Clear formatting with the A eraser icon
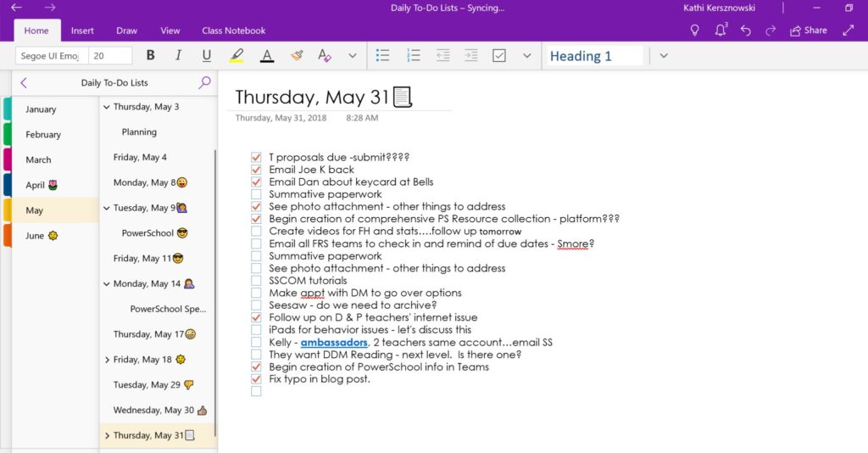 click(325, 55)
